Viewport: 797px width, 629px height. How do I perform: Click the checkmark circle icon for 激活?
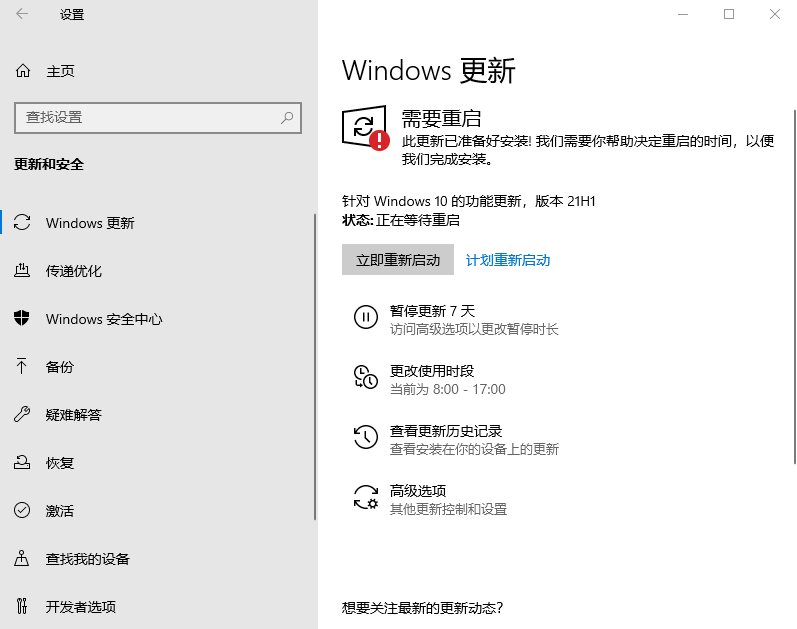[x=22, y=510]
